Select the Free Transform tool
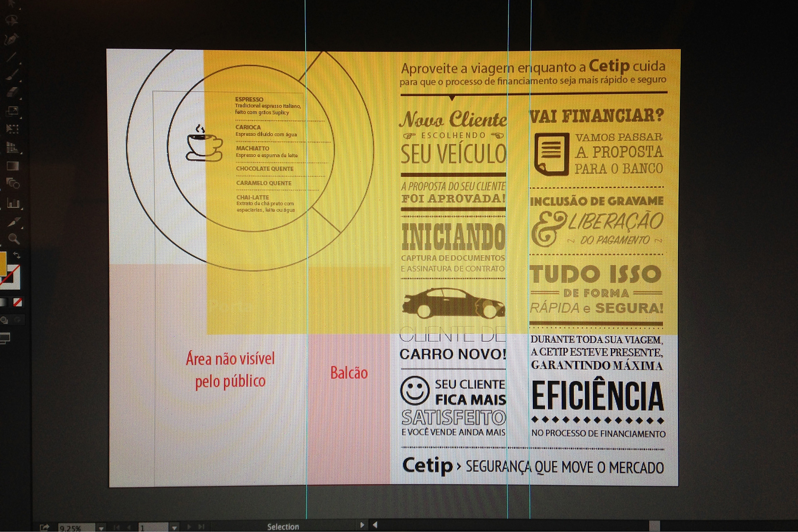 (x=12, y=129)
